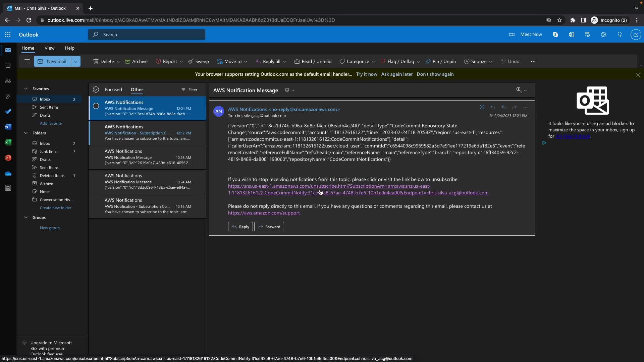Open the View ribbon tab
Viewport: 644px width, 362px height.
coord(49,48)
